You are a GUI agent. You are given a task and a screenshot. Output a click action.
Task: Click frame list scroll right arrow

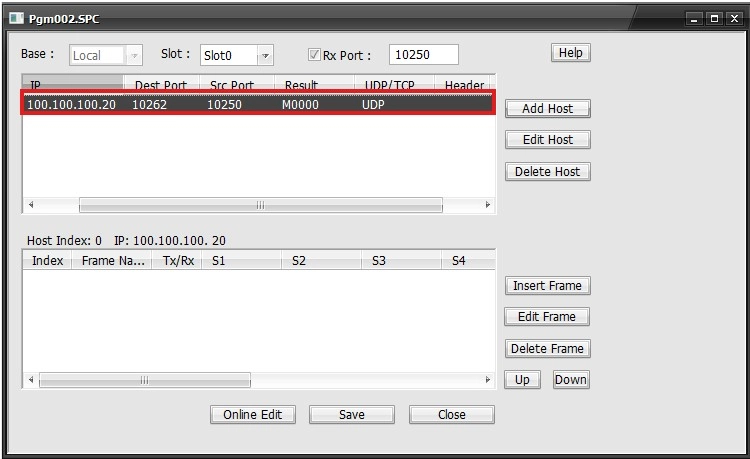click(488, 380)
